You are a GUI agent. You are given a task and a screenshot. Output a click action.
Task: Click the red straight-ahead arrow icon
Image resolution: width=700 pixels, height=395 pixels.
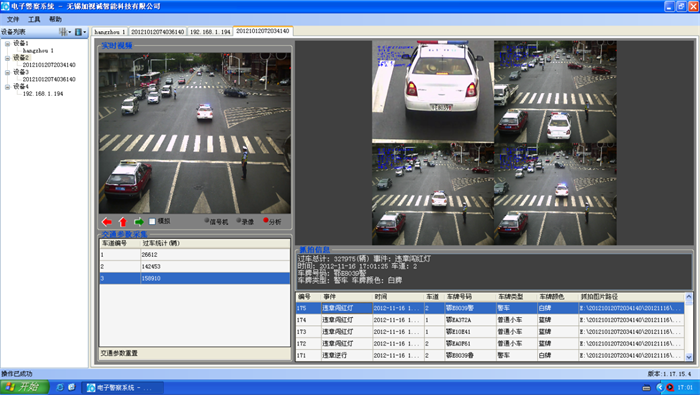tap(122, 221)
